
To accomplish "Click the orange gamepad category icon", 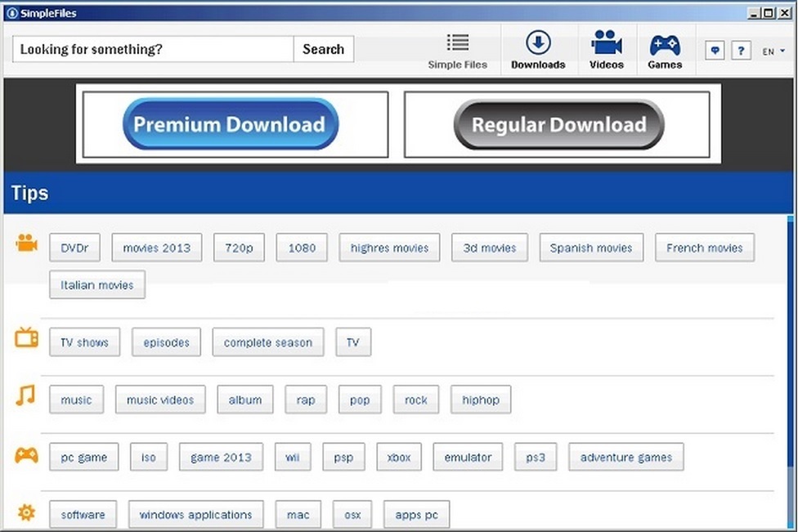I will 26,454.
